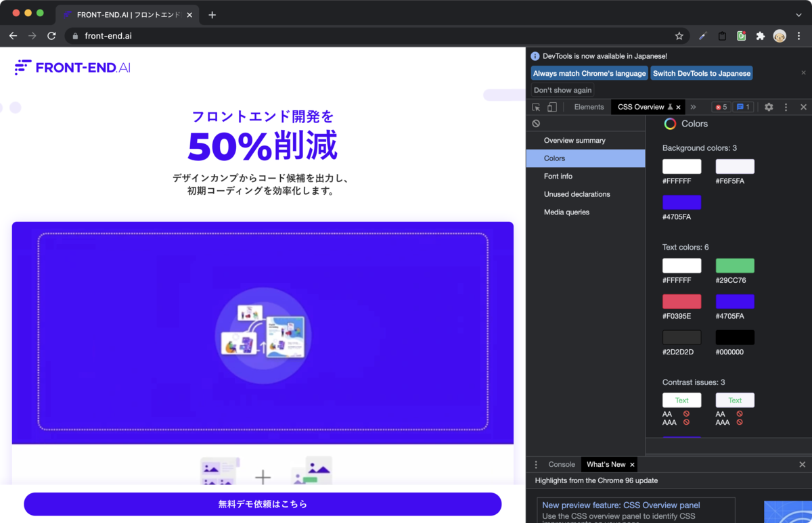Open Font info section
The height and width of the screenshot is (523, 812).
click(x=585, y=176)
